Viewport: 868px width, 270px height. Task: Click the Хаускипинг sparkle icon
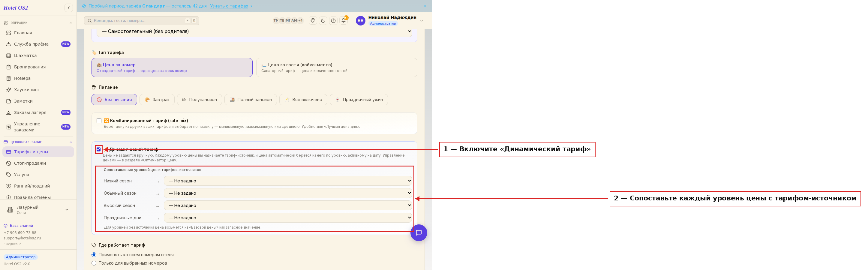9,90
